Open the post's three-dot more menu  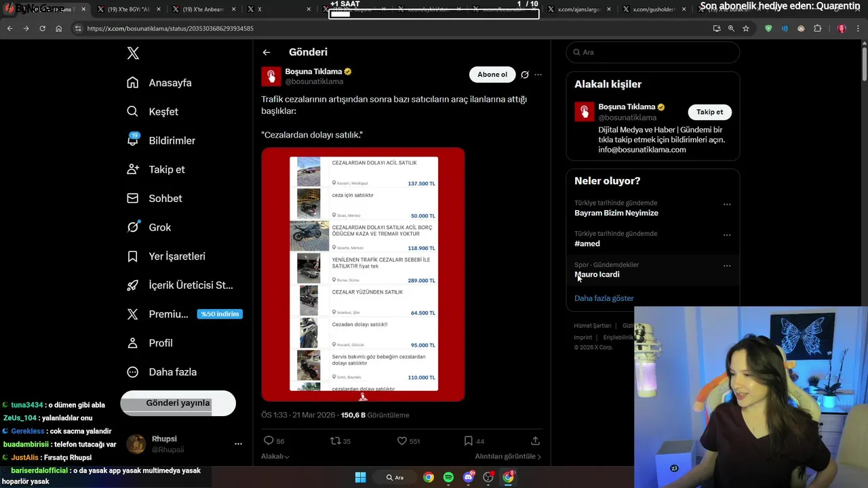[538, 75]
